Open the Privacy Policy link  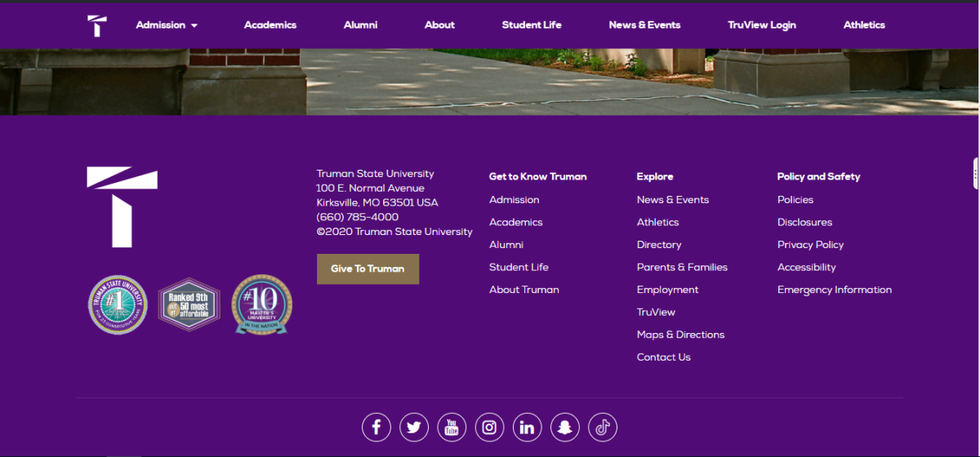[x=811, y=245]
